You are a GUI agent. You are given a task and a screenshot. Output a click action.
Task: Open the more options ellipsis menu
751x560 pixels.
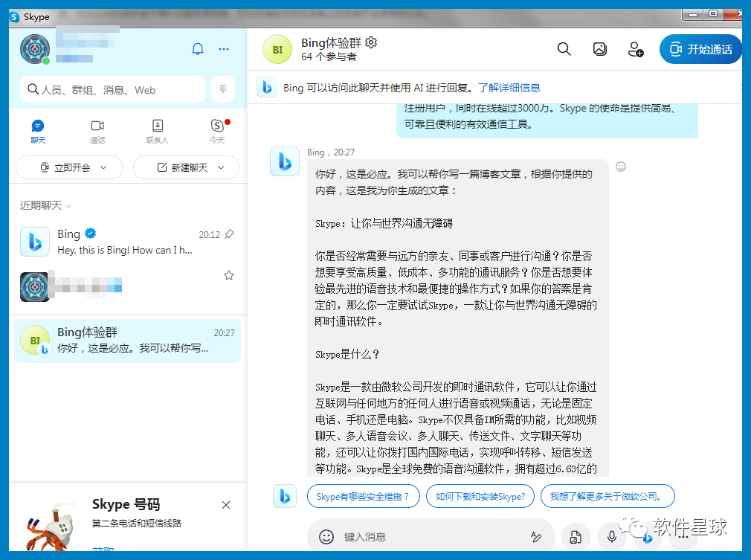[x=224, y=49]
